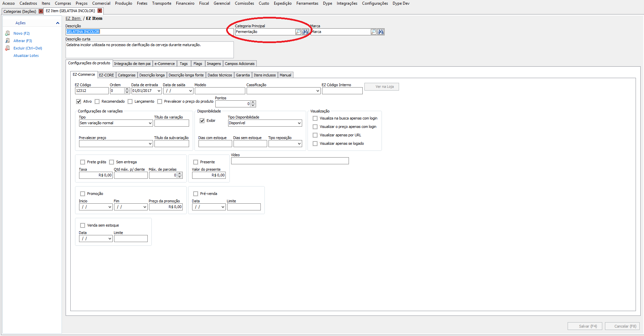The height and width of the screenshot is (336, 644).
Task: Enable Visualizar o preço apenas com login
Action: click(315, 127)
